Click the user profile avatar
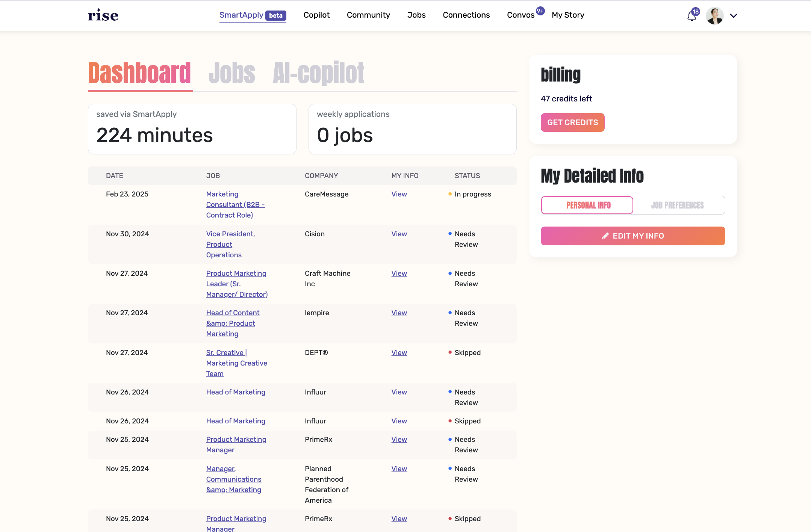811x532 pixels. [x=714, y=15]
